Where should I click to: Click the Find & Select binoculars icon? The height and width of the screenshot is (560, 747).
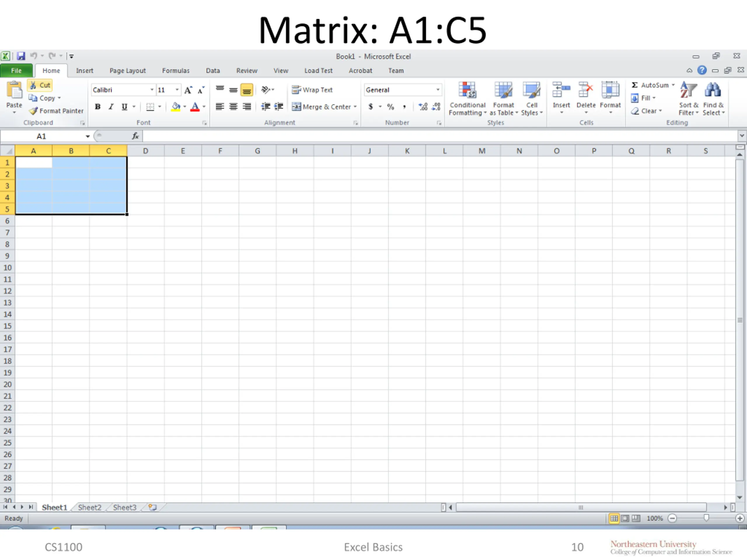[713, 90]
